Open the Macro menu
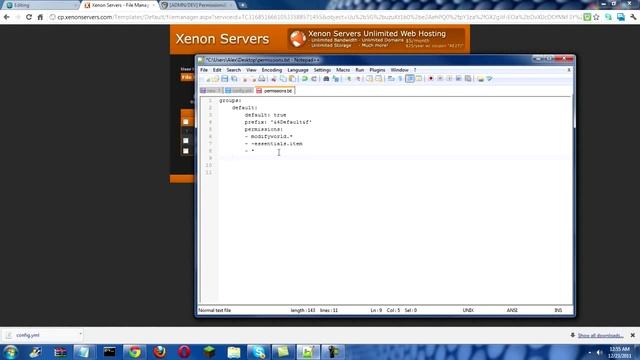 click(x=343, y=70)
